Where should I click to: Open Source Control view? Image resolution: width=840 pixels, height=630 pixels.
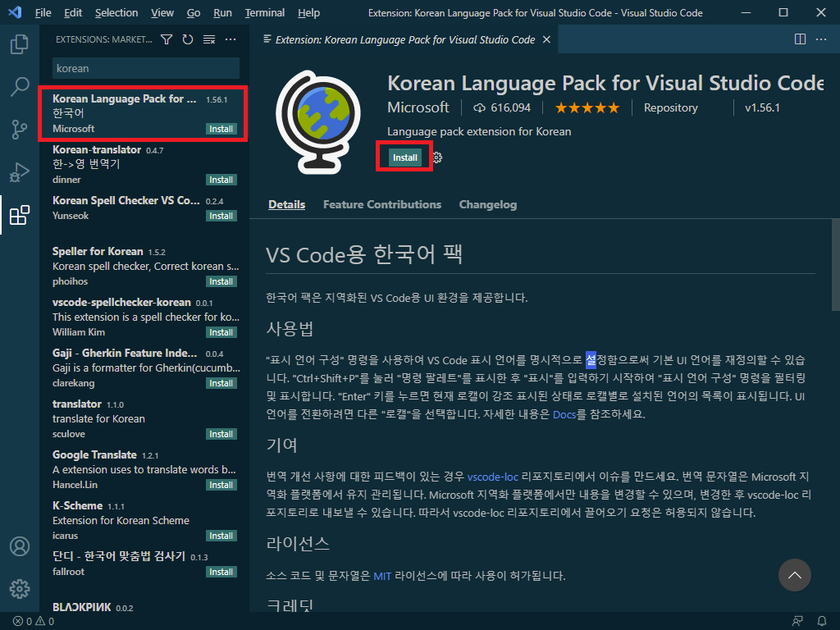pos(20,129)
